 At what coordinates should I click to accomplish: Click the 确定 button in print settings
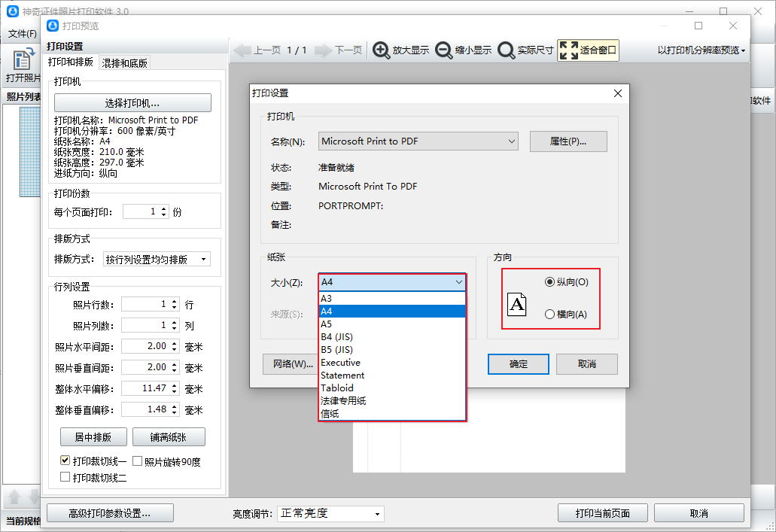coord(518,363)
